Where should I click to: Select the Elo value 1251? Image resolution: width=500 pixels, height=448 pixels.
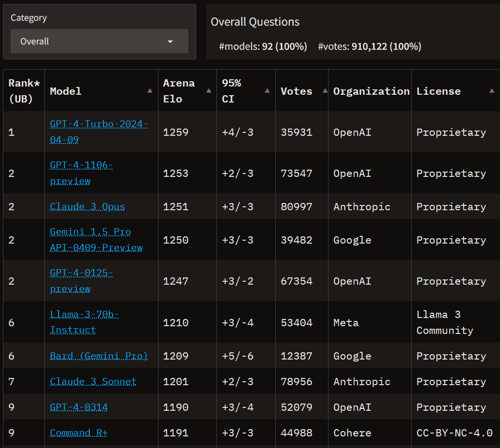[x=176, y=206]
